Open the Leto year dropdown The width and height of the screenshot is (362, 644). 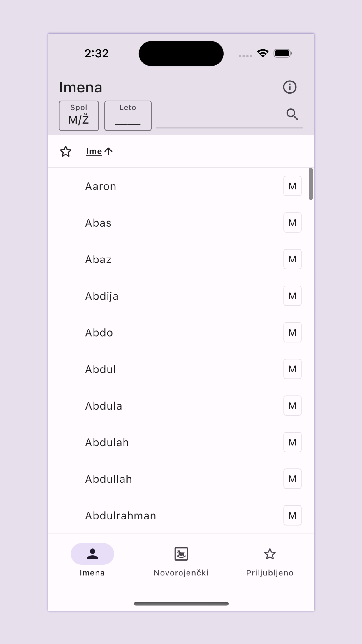tap(128, 116)
